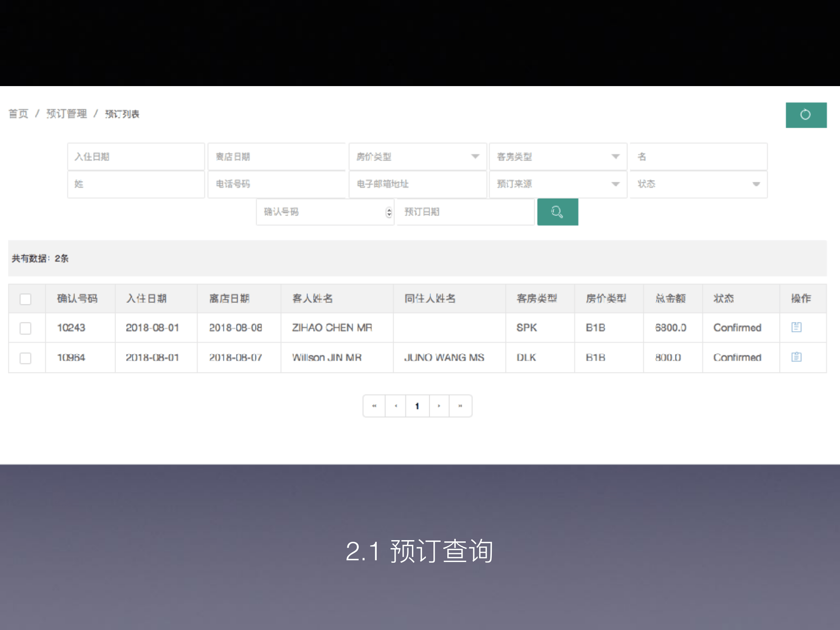Click the green search magnifier button
The image size is (840, 630).
pos(557,212)
